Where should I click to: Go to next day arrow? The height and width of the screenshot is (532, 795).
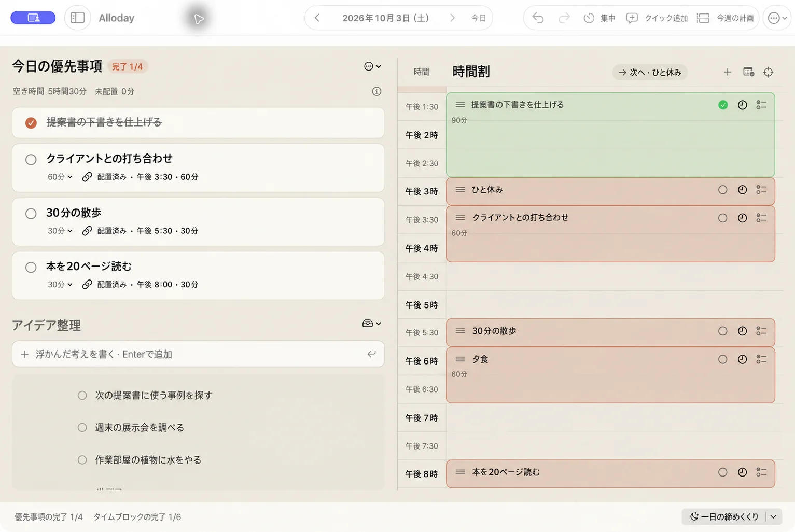[452, 18]
